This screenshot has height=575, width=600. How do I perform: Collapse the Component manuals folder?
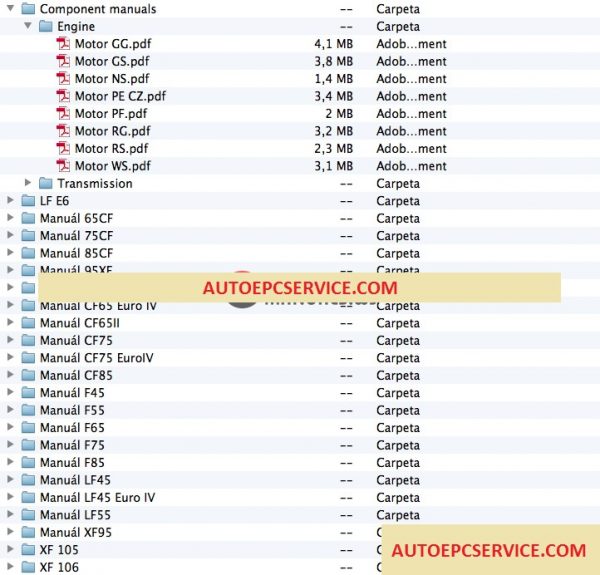(10, 8)
